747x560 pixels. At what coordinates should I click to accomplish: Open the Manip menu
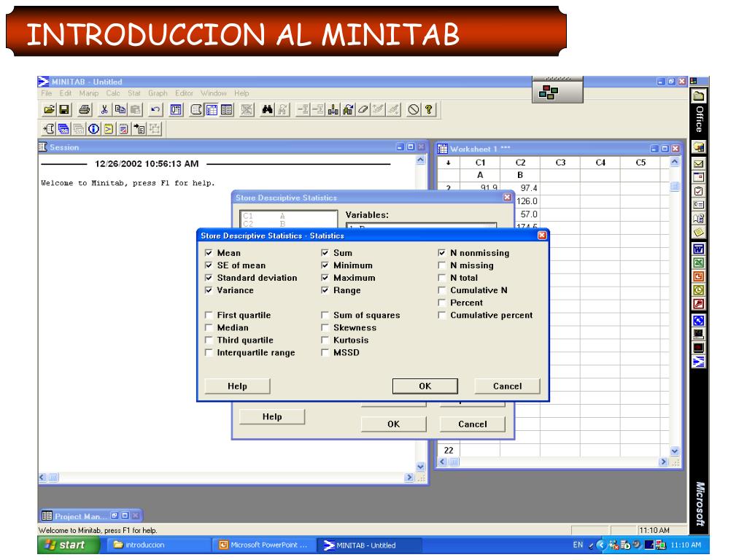tap(88, 93)
